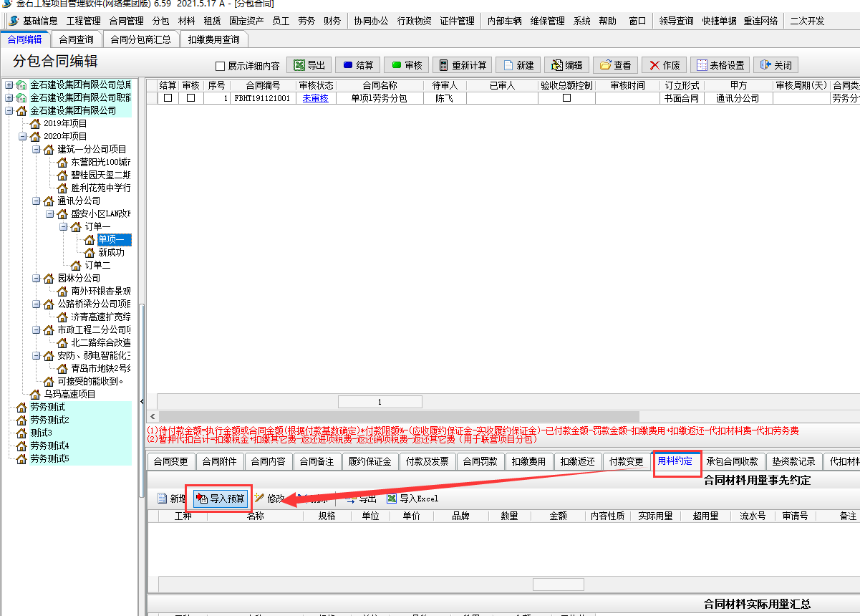Viewport: 860px width, 616px height.
Task: Click contract number FBHT191121001 cell
Action: click(x=262, y=98)
